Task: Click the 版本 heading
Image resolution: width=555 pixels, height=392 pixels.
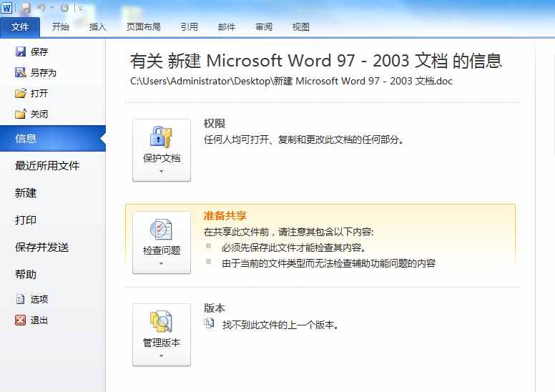Action: 215,308
